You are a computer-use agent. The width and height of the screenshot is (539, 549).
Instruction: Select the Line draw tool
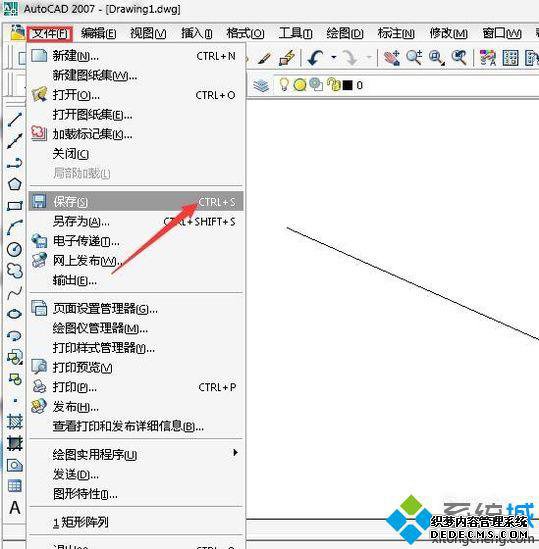(15, 119)
